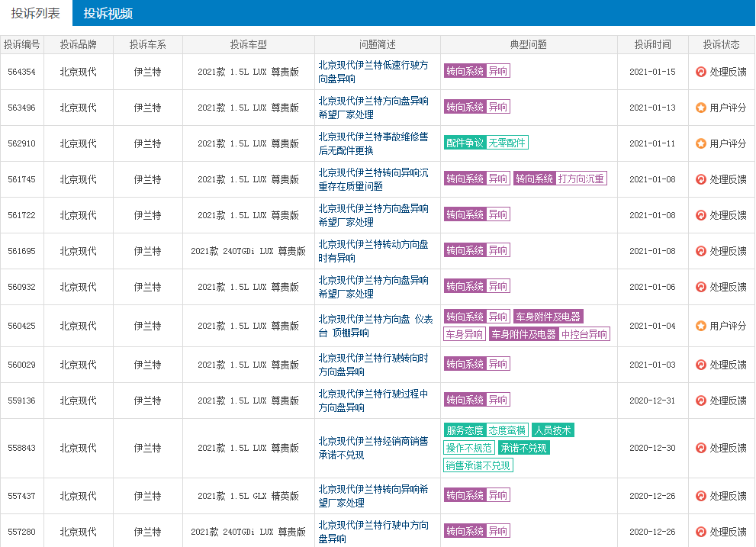This screenshot has height=547, width=756.
Task: Click the orange star icon for complaint 562910
Action: [x=701, y=143]
